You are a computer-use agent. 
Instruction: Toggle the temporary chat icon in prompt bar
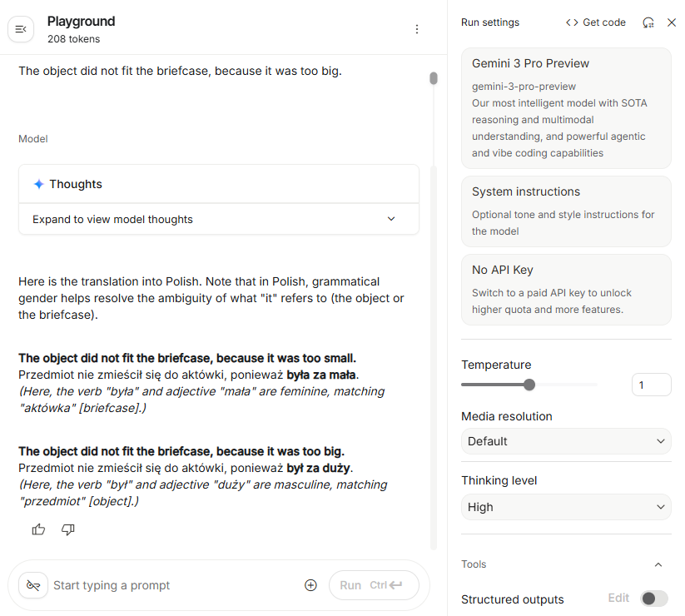[33, 585]
